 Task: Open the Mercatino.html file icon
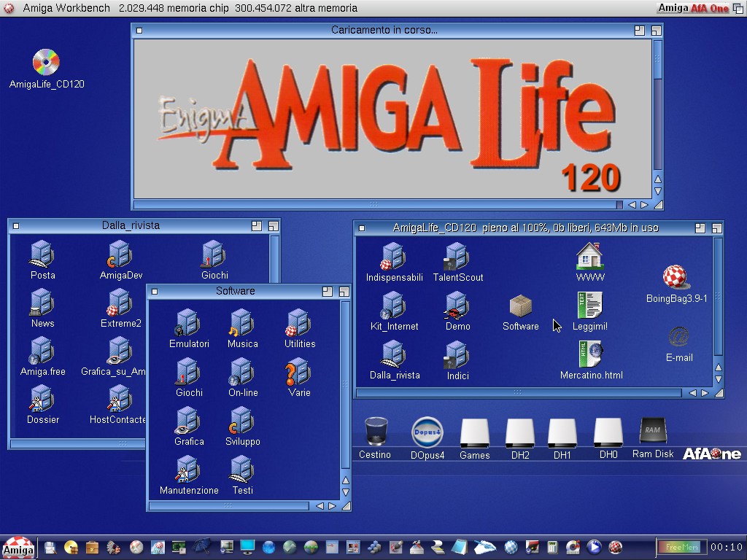coord(590,355)
